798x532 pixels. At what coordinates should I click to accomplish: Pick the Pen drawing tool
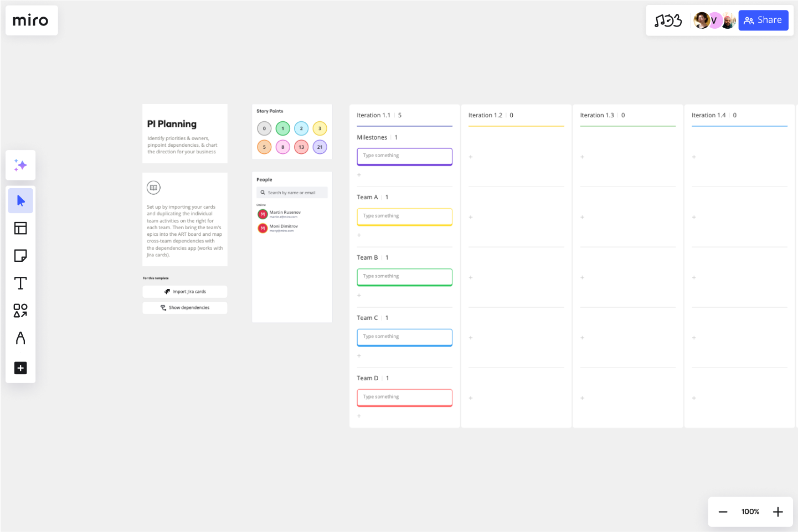20,338
